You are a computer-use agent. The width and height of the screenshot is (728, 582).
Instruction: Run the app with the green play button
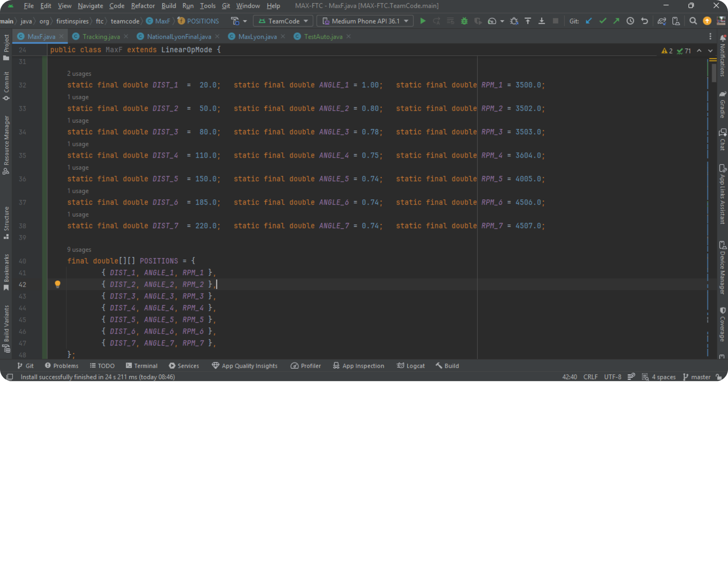[x=423, y=21]
